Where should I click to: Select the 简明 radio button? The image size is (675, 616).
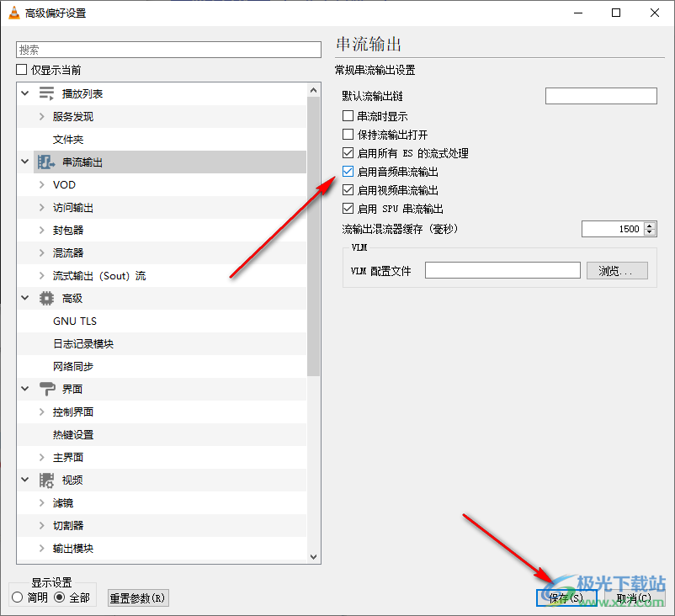(x=18, y=597)
